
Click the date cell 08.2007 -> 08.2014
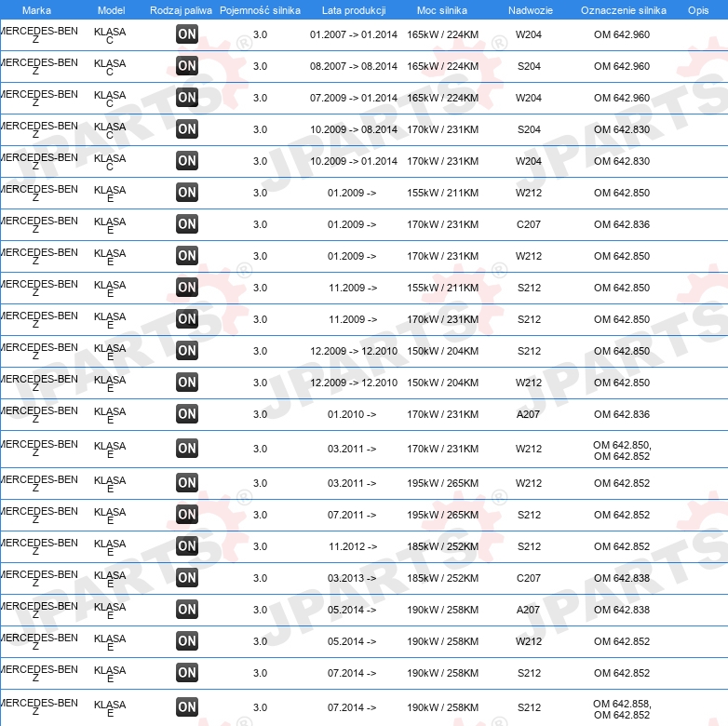tap(354, 66)
